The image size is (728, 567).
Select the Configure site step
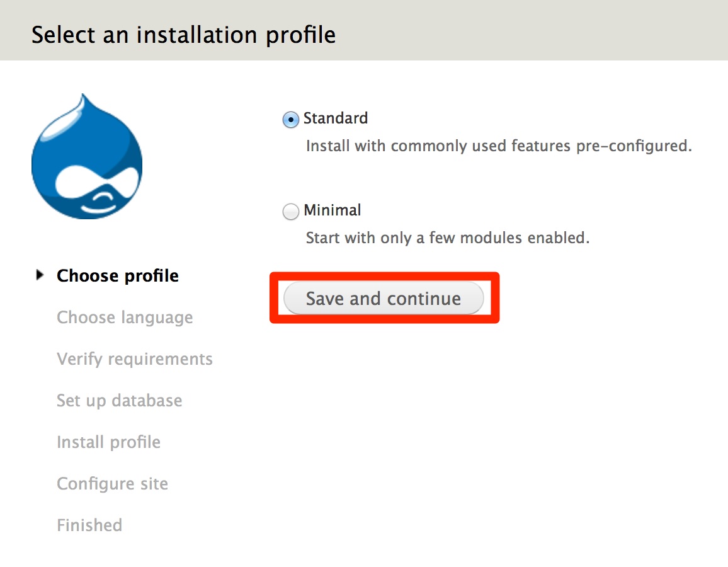coord(112,483)
